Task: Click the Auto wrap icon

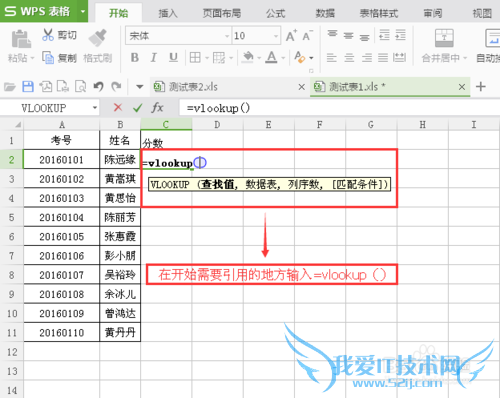Action: coord(493,38)
